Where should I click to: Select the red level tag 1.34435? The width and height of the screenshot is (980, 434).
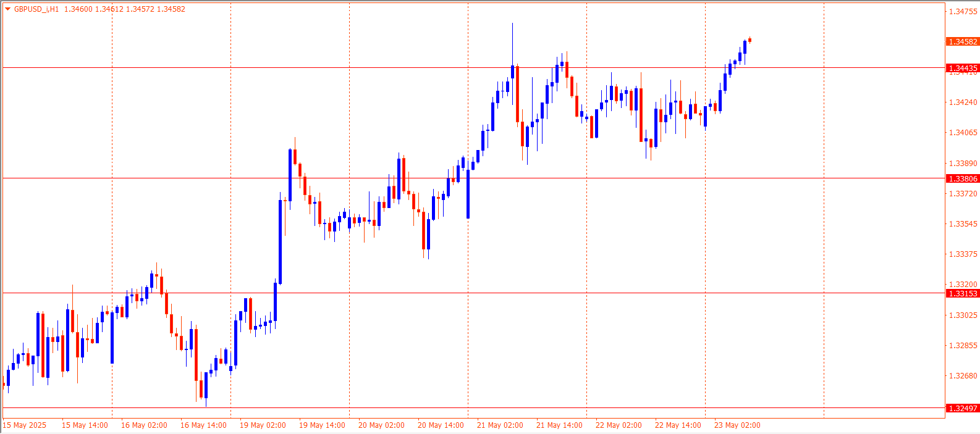coord(963,68)
